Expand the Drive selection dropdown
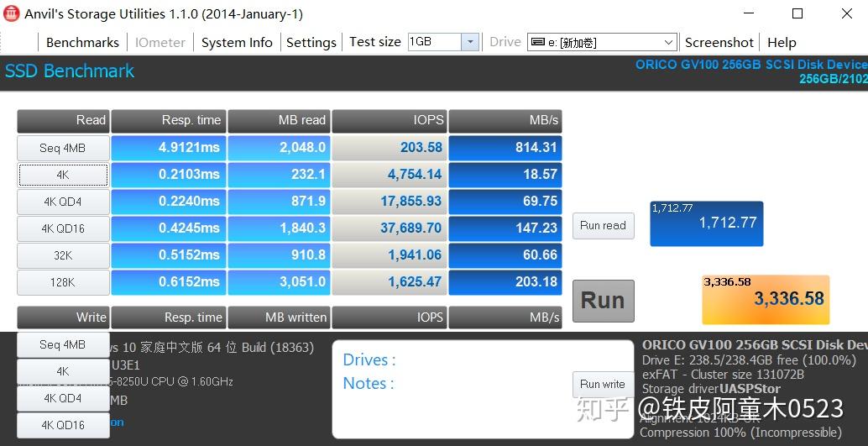The height and width of the screenshot is (446, 868). [668, 42]
